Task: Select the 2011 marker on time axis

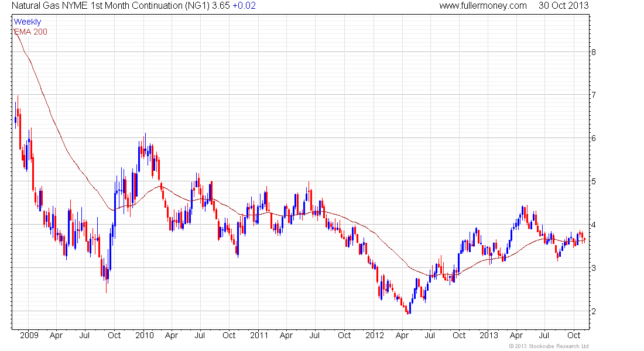Action: pos(259,335)
